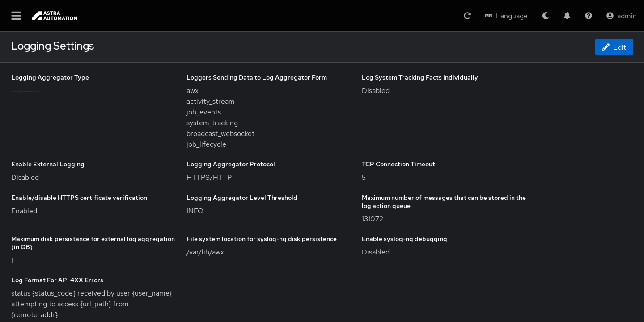Viewport: 644px width, 322px height.
Task: Toggle dark mode with moon icon
Action: 546,16
